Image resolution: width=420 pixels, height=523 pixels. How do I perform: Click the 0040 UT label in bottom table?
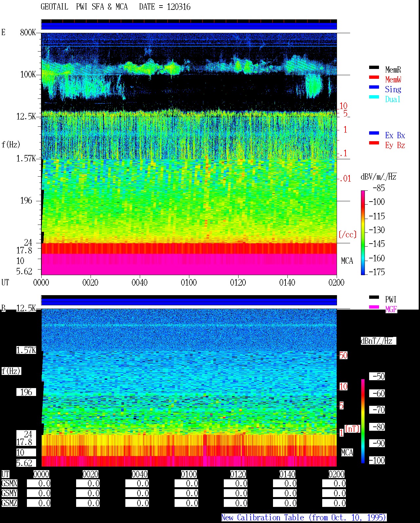pos(139,474)
